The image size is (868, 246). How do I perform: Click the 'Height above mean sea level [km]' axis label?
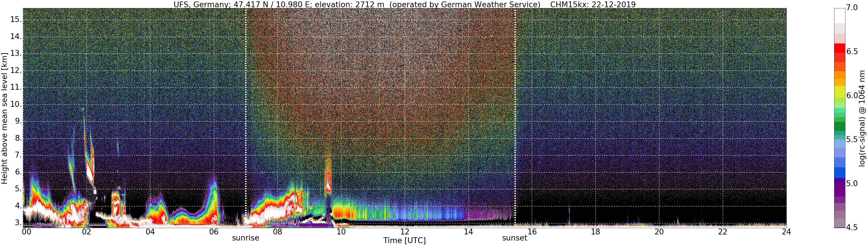click(x=4, y=118)
